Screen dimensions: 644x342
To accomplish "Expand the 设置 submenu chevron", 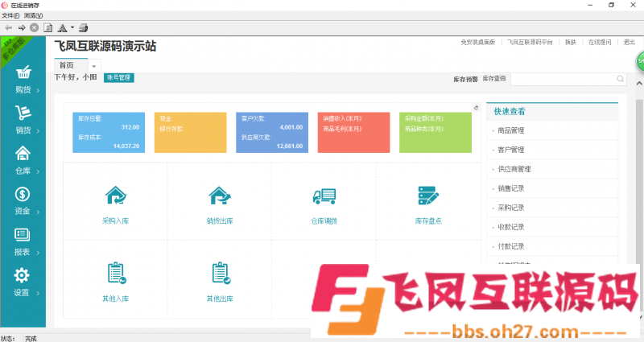I will click(x=38, y=293).
